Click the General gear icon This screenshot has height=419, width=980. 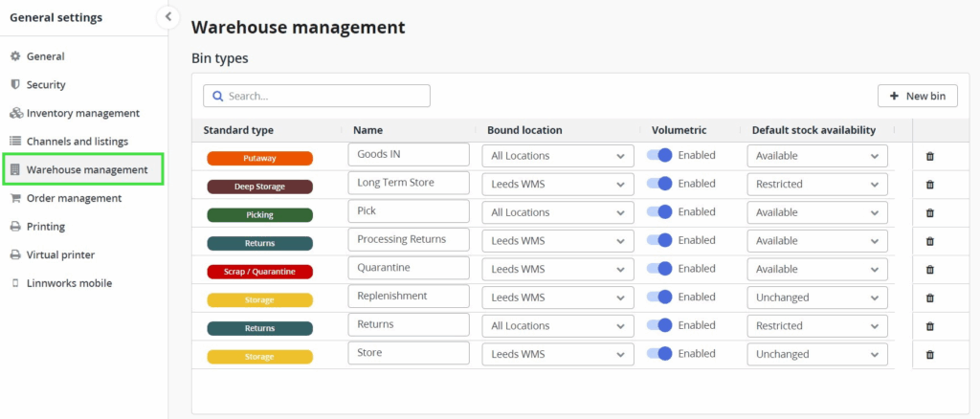click(x=15, y=56)
